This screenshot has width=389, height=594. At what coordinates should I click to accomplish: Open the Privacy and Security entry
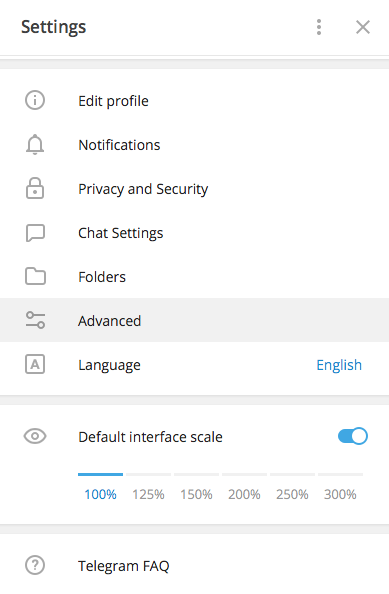[194, 189]
